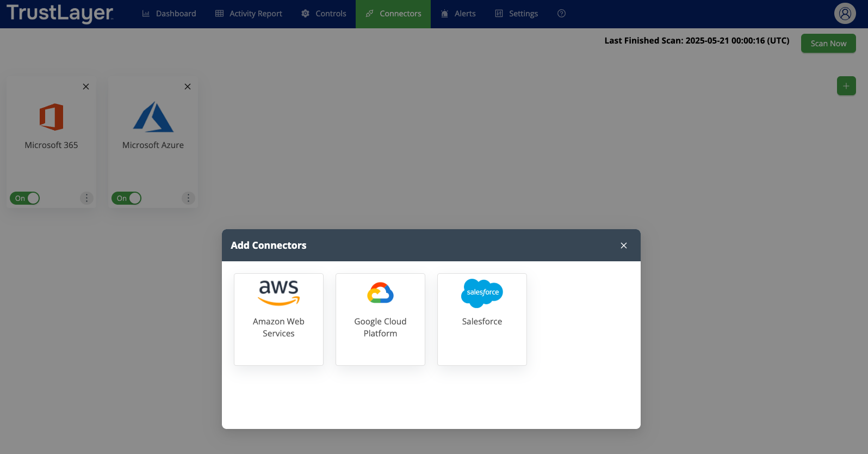
Task: Click the help question mark icon
Action: [x=562, y=14]
